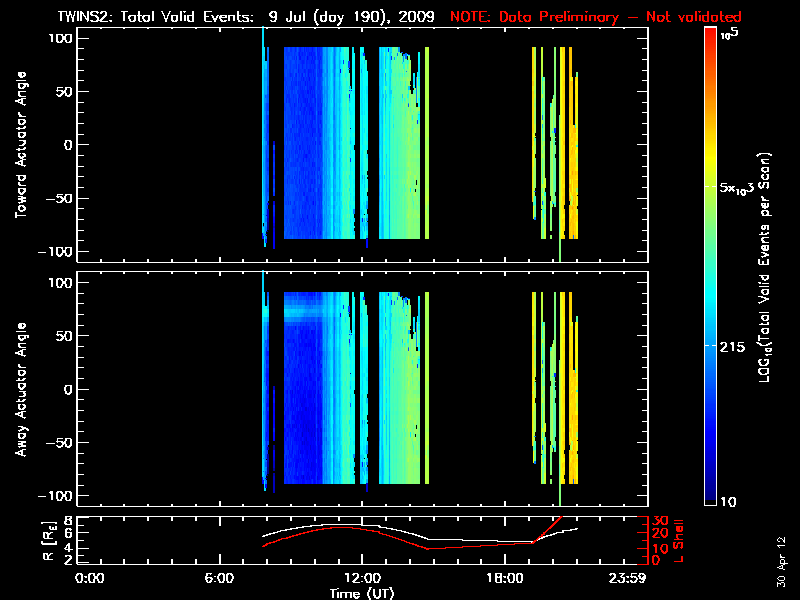Click the '12:00' time axis label

pos(362,578)
